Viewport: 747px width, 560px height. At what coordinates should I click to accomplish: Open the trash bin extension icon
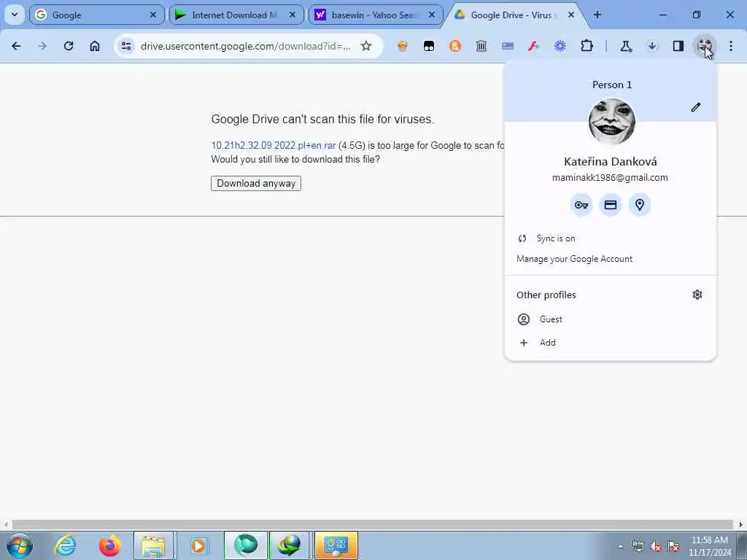click(x=481, y=46)
